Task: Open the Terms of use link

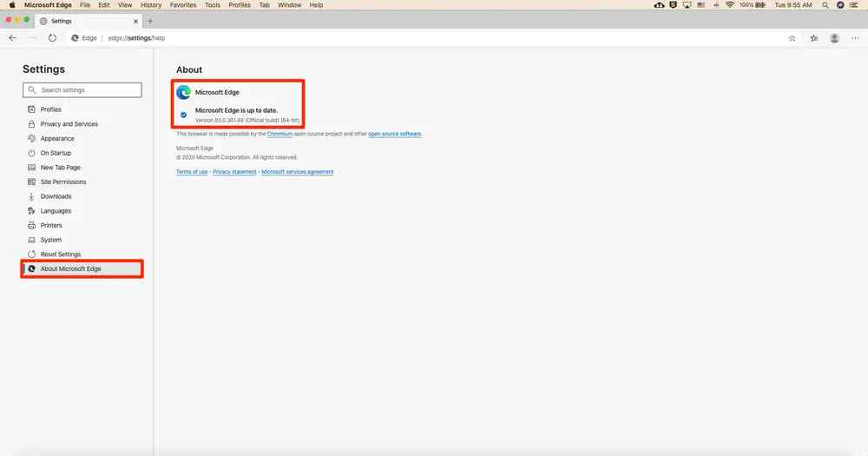Action: pos(192,172)
